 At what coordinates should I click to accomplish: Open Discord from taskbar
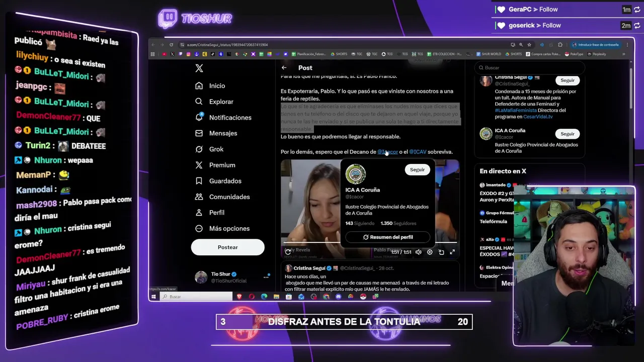338,297
